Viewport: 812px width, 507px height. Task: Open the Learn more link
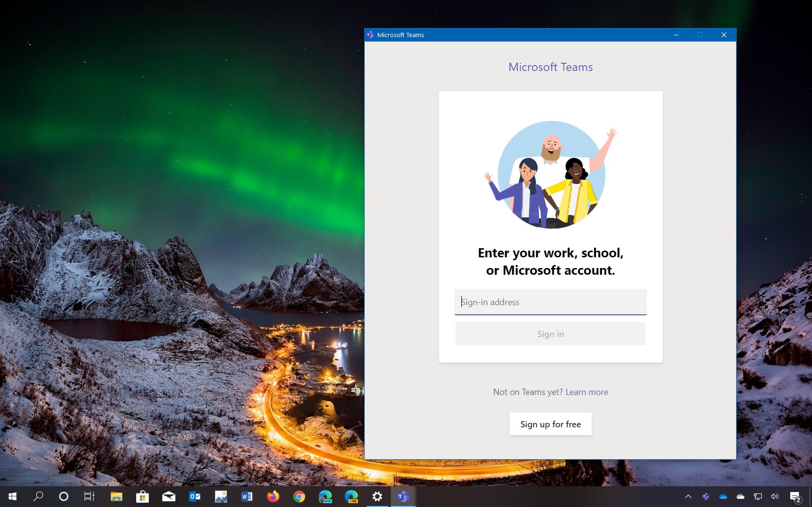(x=586, y=392)
